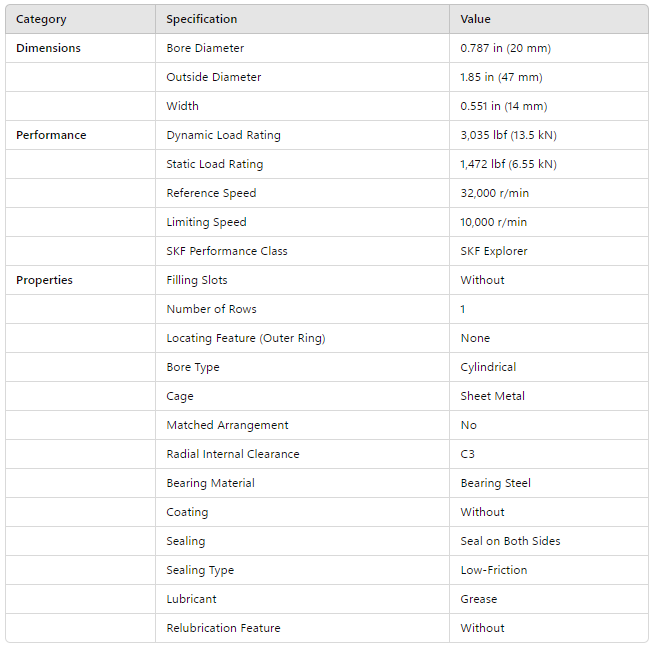This screenshot has width=651, height=647.
Task: Select the Filling Slots specification
Action: (197, 280)
